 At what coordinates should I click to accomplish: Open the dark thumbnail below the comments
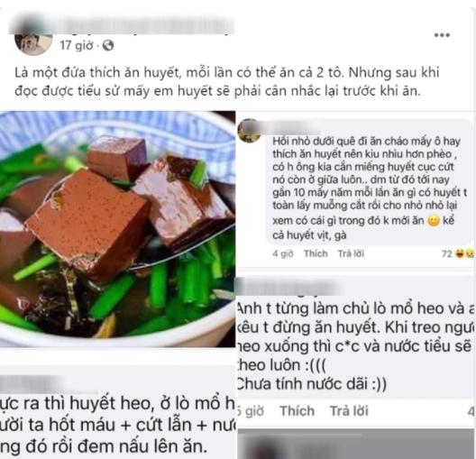[356, 444]
